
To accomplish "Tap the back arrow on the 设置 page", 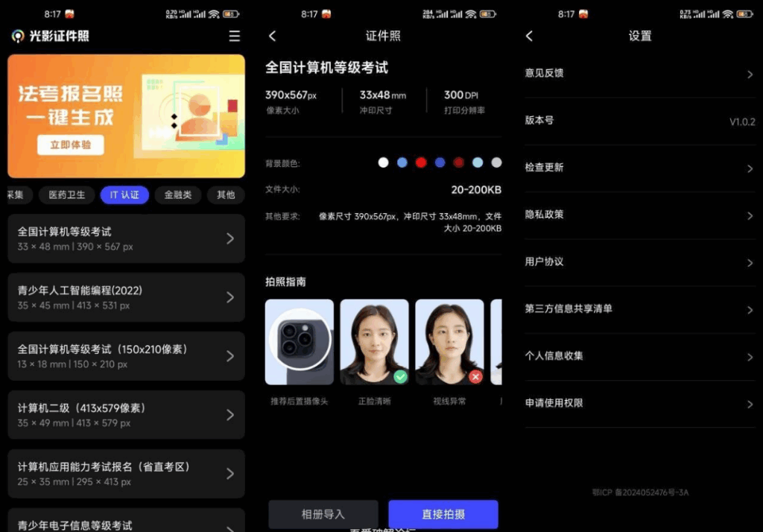I will point(530,35).
